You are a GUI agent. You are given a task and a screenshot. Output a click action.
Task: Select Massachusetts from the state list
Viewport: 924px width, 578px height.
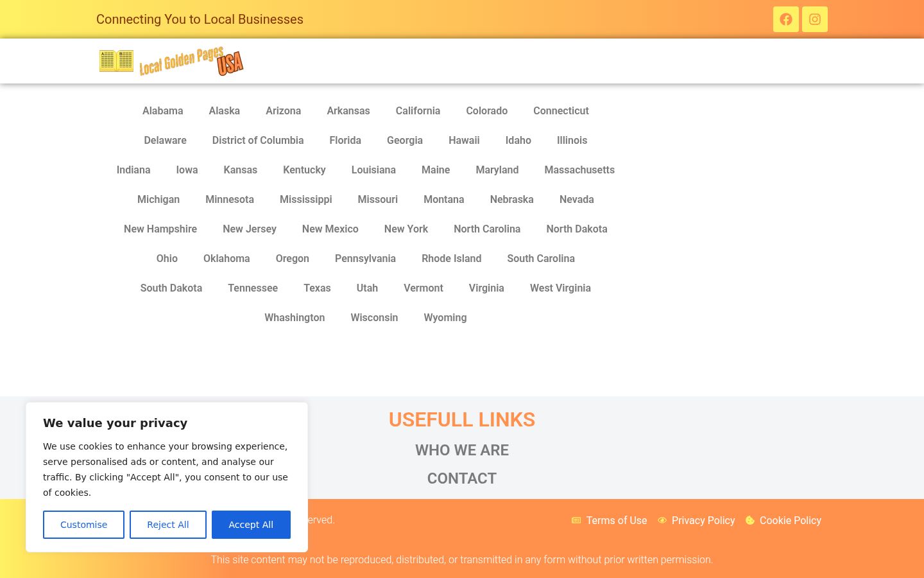579,170
